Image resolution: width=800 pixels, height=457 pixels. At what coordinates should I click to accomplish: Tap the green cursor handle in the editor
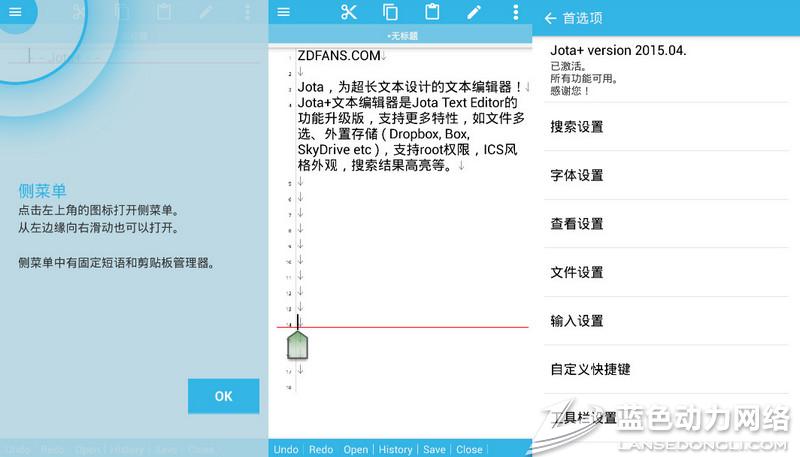[298, 346]
